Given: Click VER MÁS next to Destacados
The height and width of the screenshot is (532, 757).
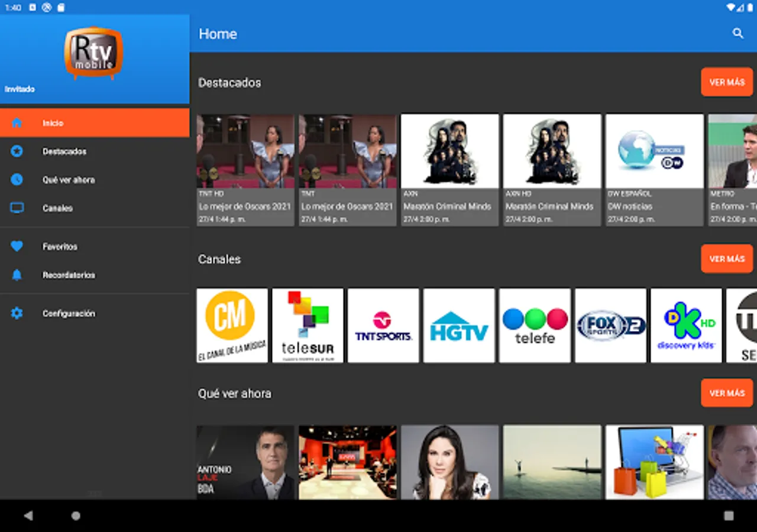Looking at the screenshot, I should coord(727,82).
